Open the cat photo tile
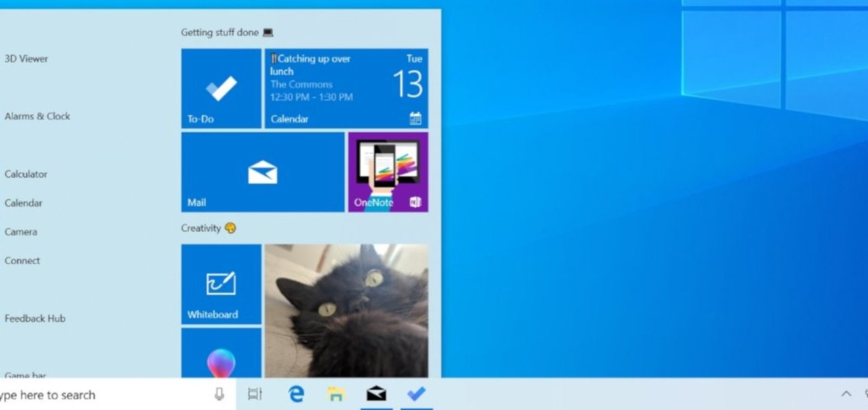Image resolution: width=868 pixels, height=410 pixels. tap(346, 310)
